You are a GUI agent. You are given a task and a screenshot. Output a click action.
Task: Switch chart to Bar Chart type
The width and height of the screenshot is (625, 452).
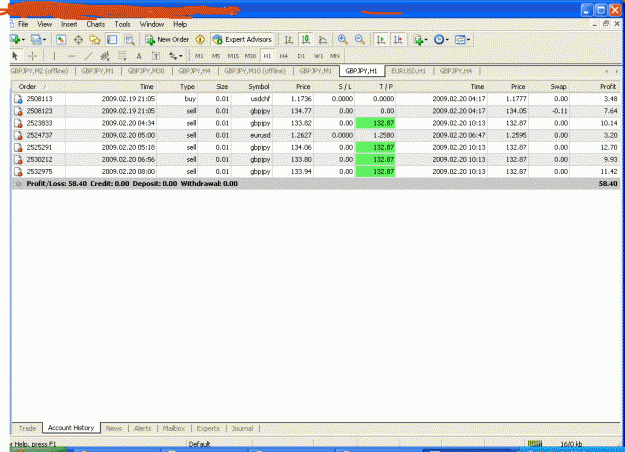point(289,39)
